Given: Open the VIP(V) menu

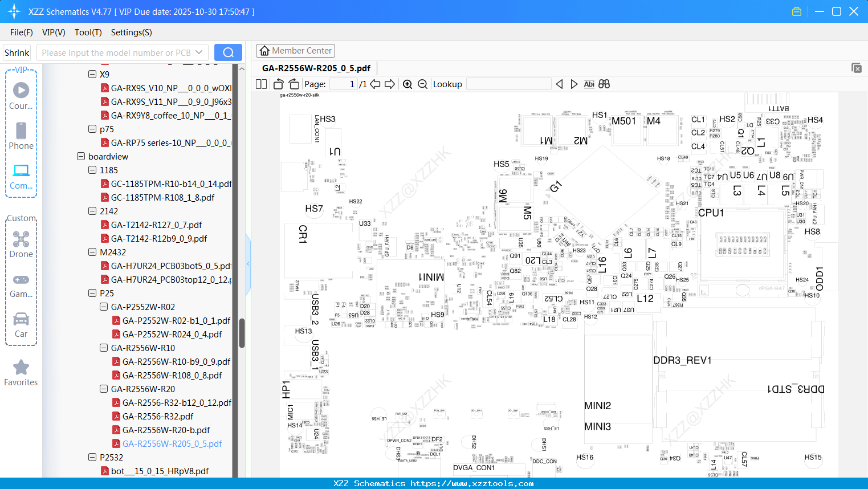Looking at the screenshot, I should pyautogui.click(x=54, y=32).
